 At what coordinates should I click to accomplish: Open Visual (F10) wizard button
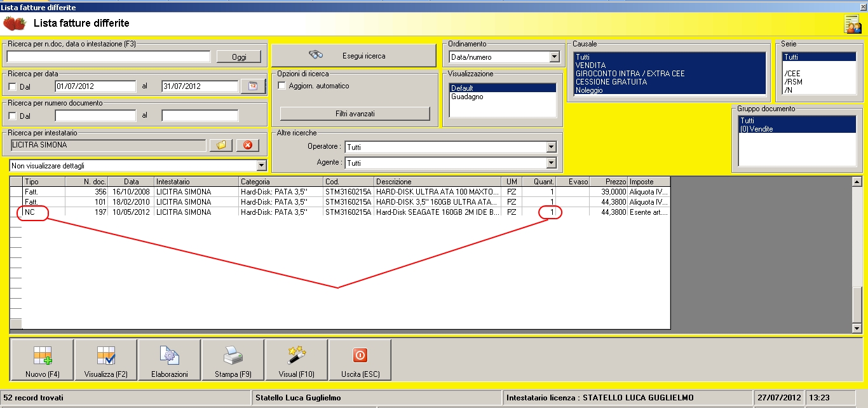(x=297, y=361)
